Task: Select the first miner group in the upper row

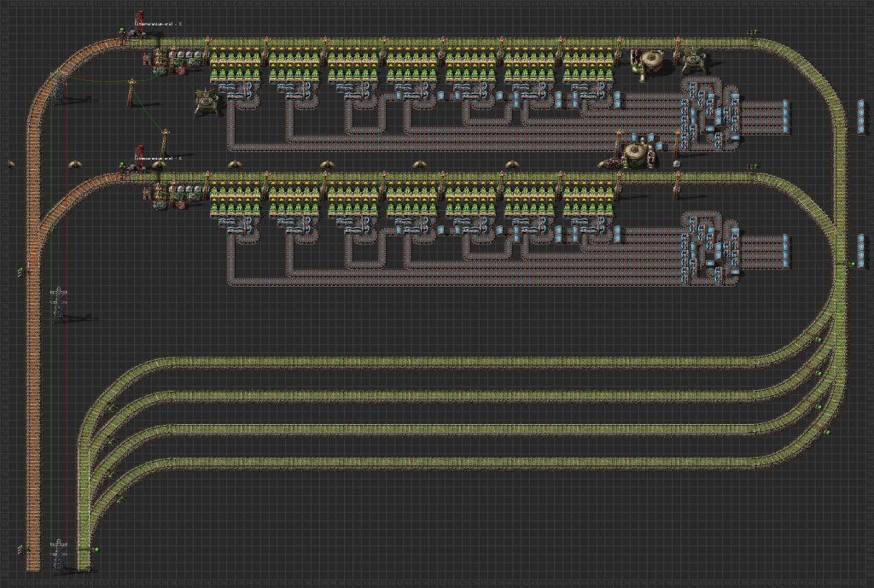Action: 236,65
